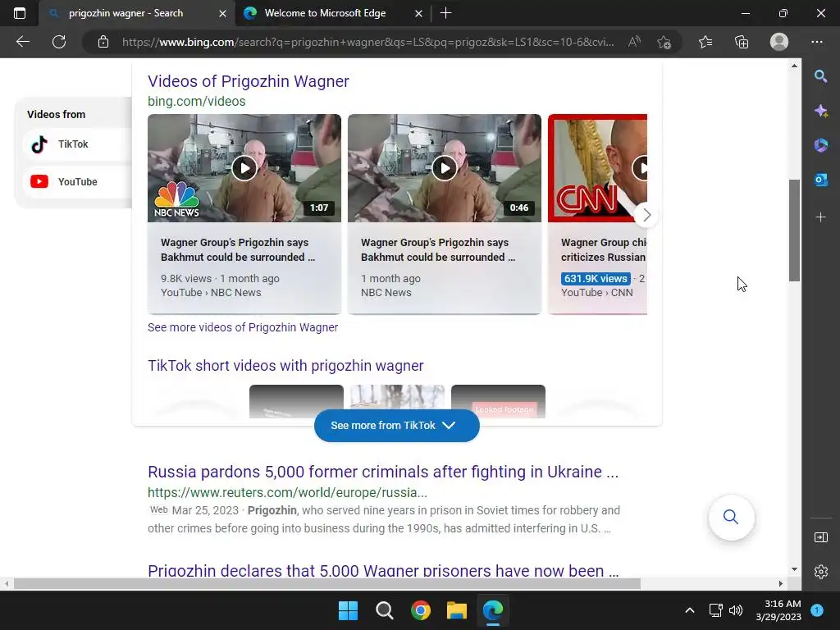Open the middle TikTok short thumbnail
The image size is (840, 630).
pyautogui.click(x=398, y=401)
